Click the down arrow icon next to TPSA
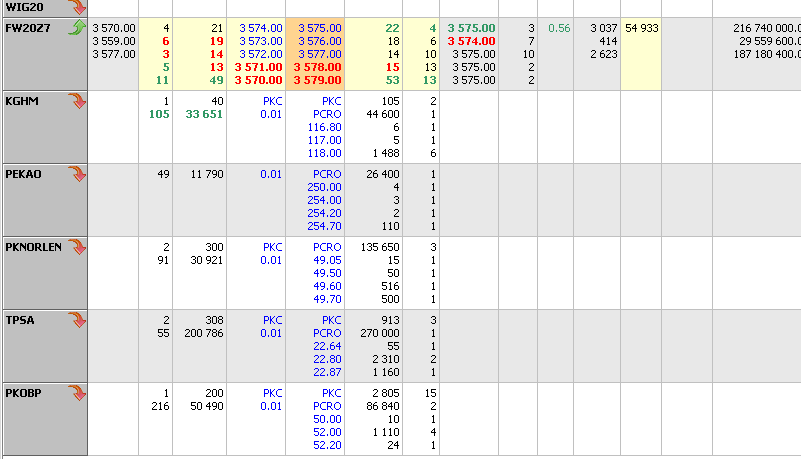The width and height of the screenshot is (801, 459). [76, 319]
